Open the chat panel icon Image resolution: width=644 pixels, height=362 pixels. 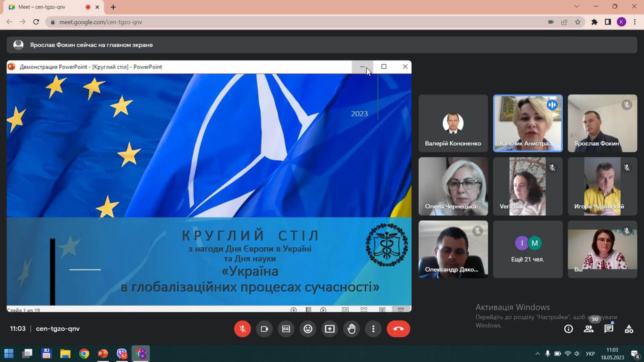tap(609, 329)
